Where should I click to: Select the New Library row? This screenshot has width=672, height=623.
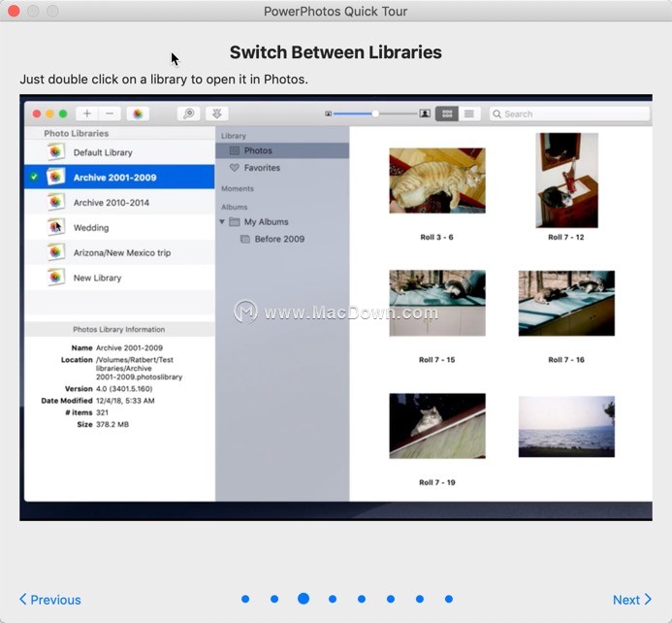pyautogui.click(x=119, y=278)
